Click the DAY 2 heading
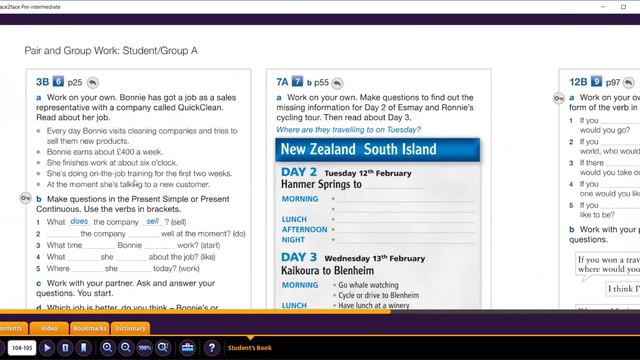 click(299, 172)
